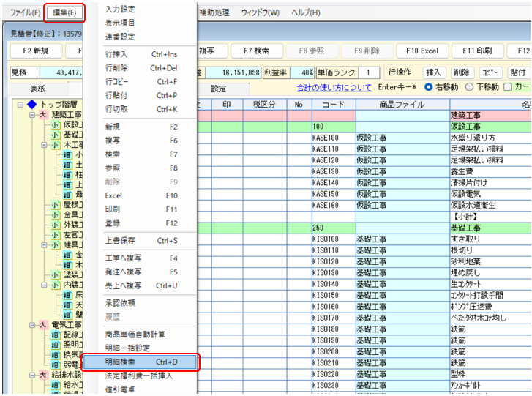Screen dimensions: 532x396
Task: Open the 補助処理 menu
Action: pyautogui.click(x=214, y=13)
